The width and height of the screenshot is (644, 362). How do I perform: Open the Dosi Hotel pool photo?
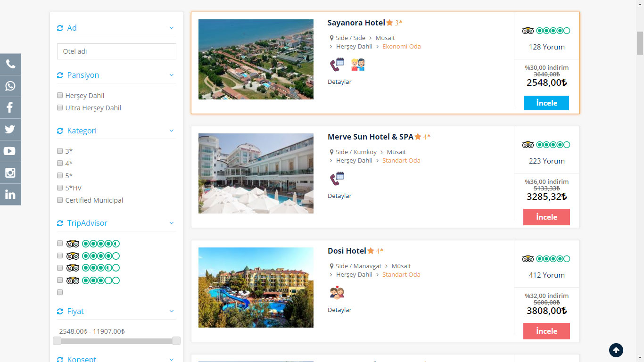tap(256, 288)
